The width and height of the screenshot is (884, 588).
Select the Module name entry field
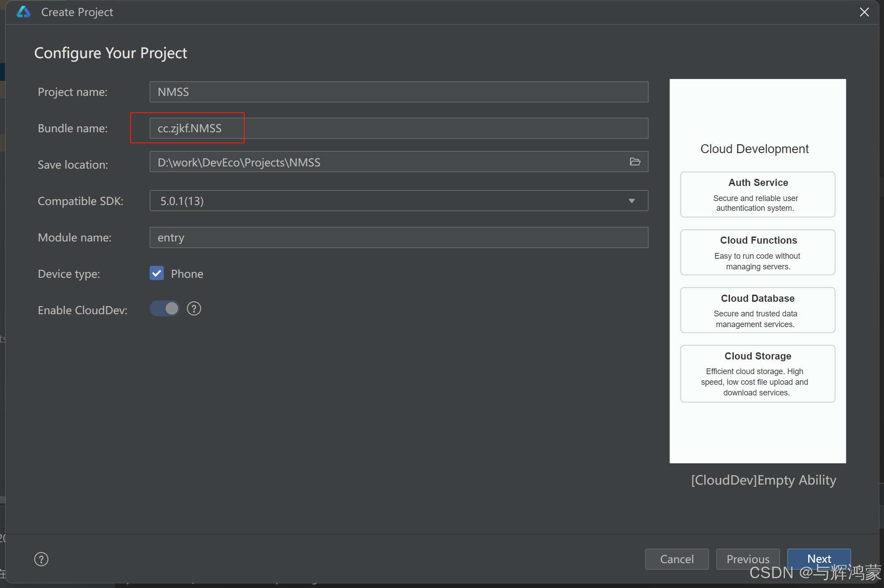pos(398,237)
